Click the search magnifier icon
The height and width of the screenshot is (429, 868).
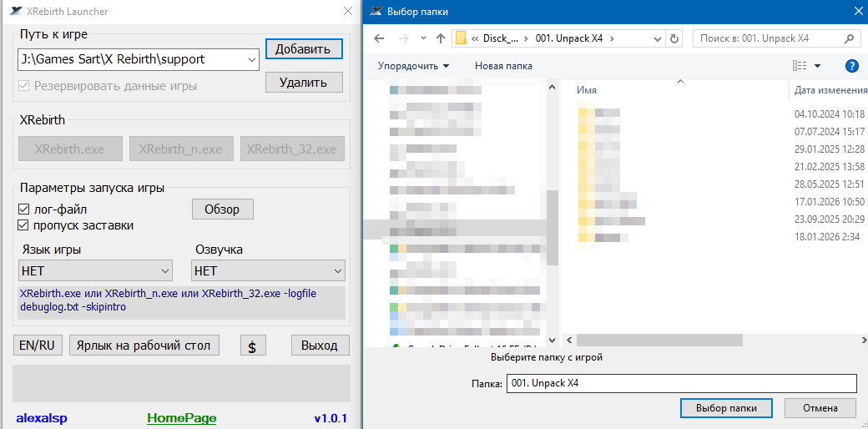849,38
